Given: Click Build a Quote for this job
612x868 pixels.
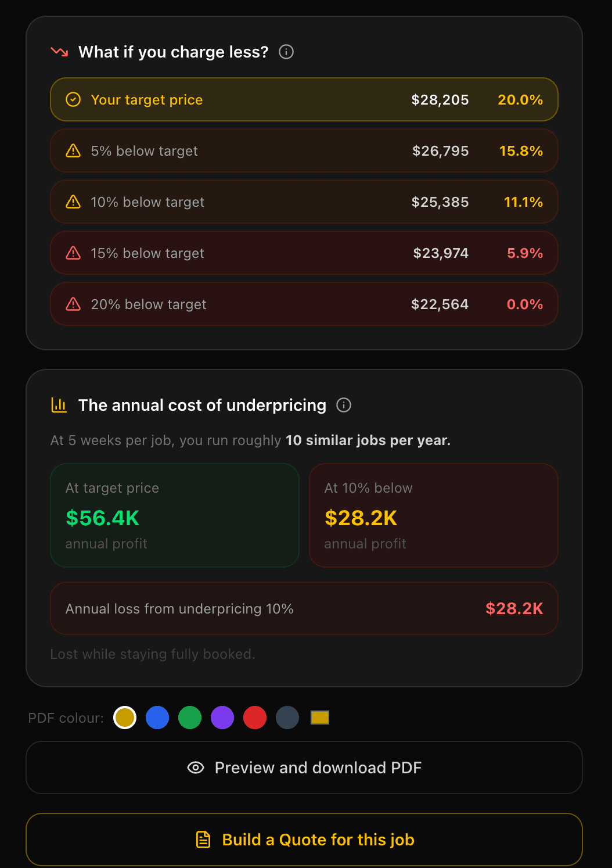Looking at the screenshot, I should [304, 840].
